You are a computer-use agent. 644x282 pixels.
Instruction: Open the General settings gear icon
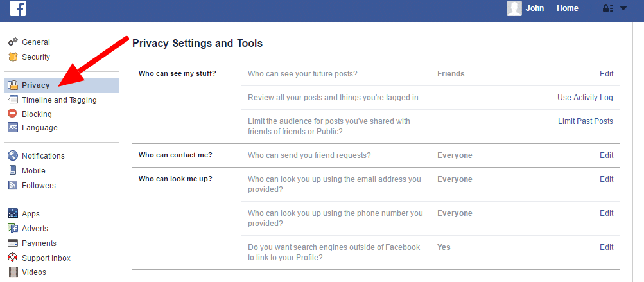13,42
